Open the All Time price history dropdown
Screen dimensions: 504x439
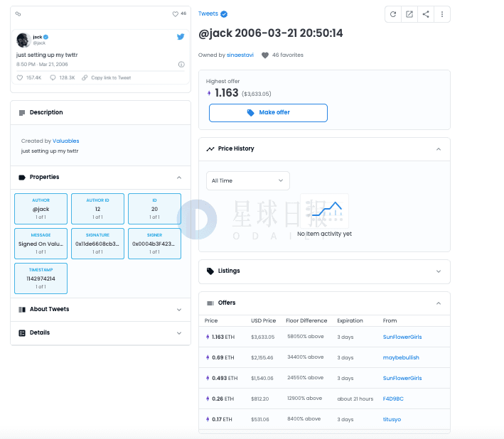tap(248, 181)
